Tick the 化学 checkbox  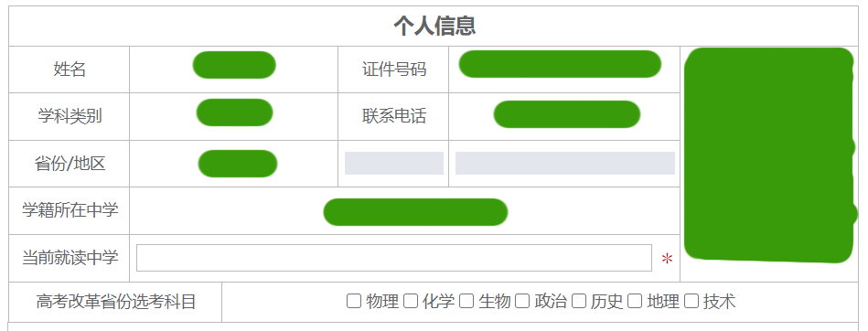pos(410,301)
